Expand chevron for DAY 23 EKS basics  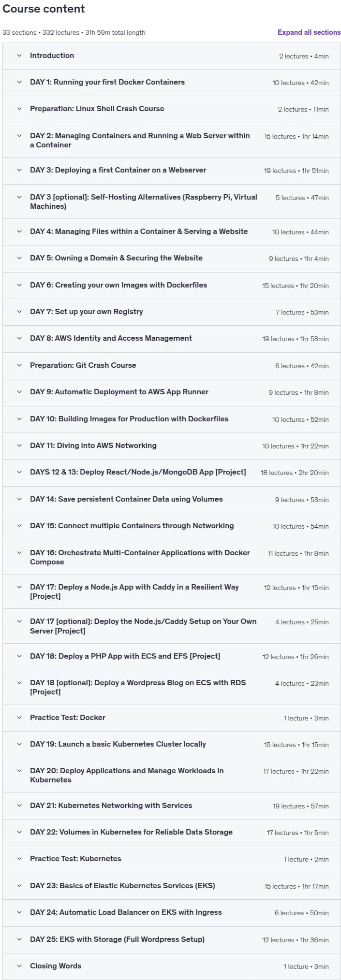[19, 886]
